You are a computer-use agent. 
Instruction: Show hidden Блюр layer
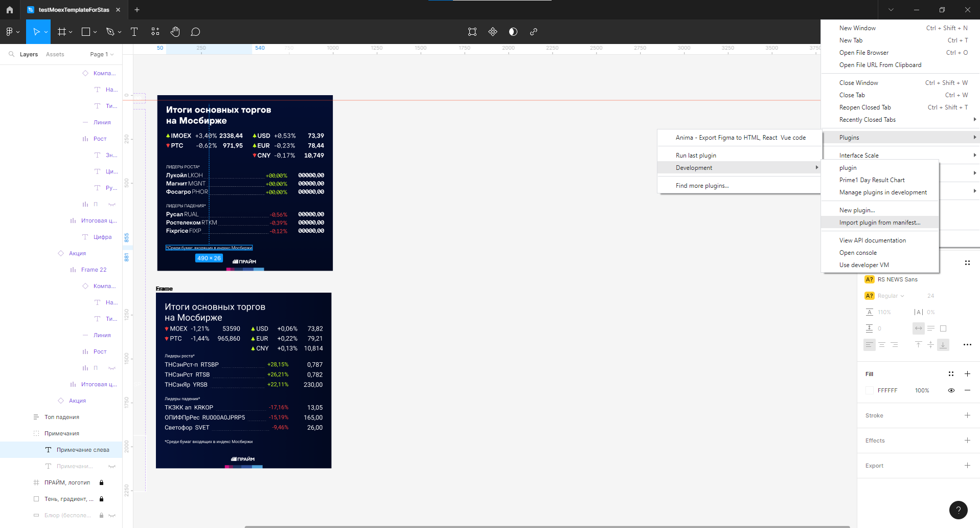[x=112, y=515]
